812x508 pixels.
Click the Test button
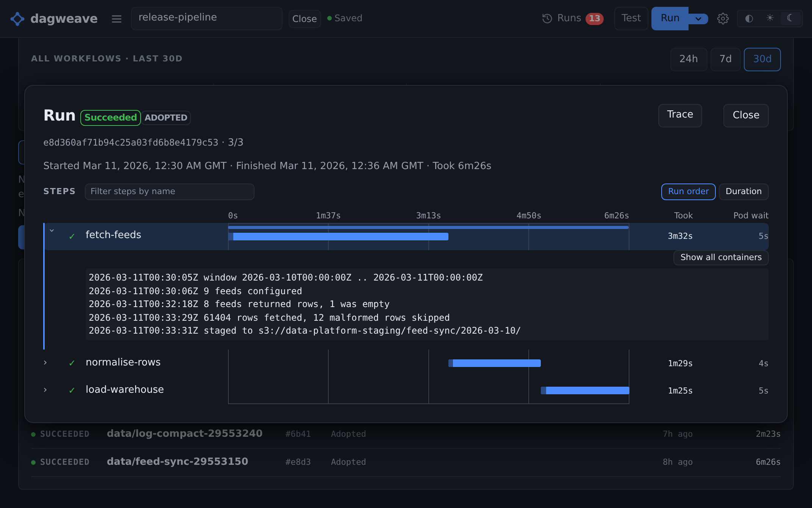pos(631,18)
